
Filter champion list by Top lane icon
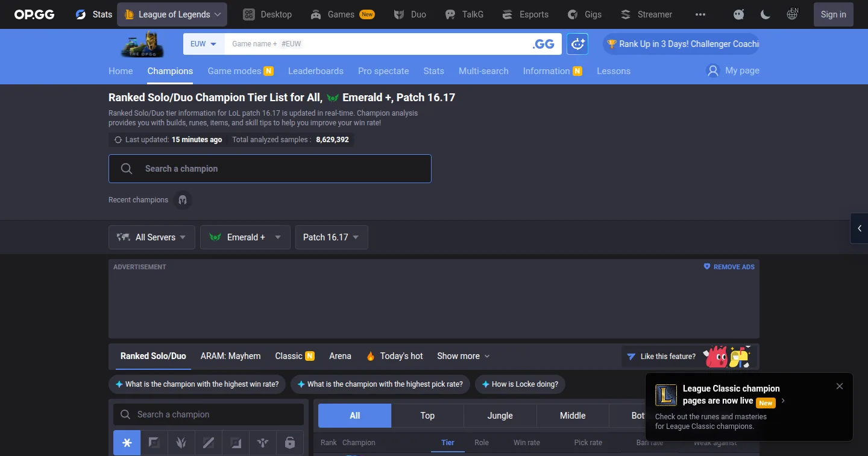coord(154,443)
